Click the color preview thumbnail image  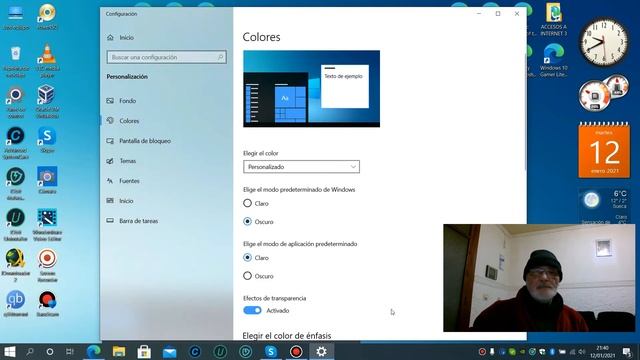tap(311, 89)
